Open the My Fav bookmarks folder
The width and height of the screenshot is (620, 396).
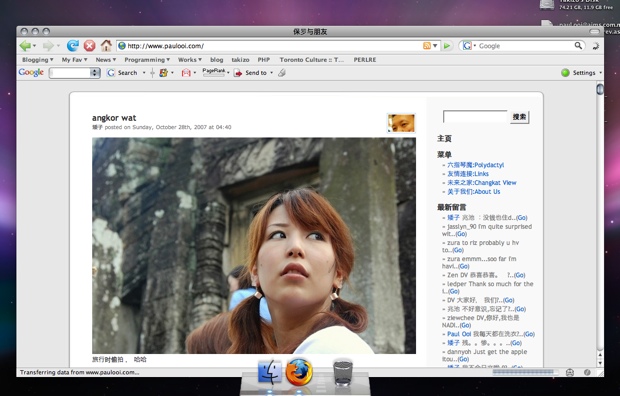[x=74, y=60]
